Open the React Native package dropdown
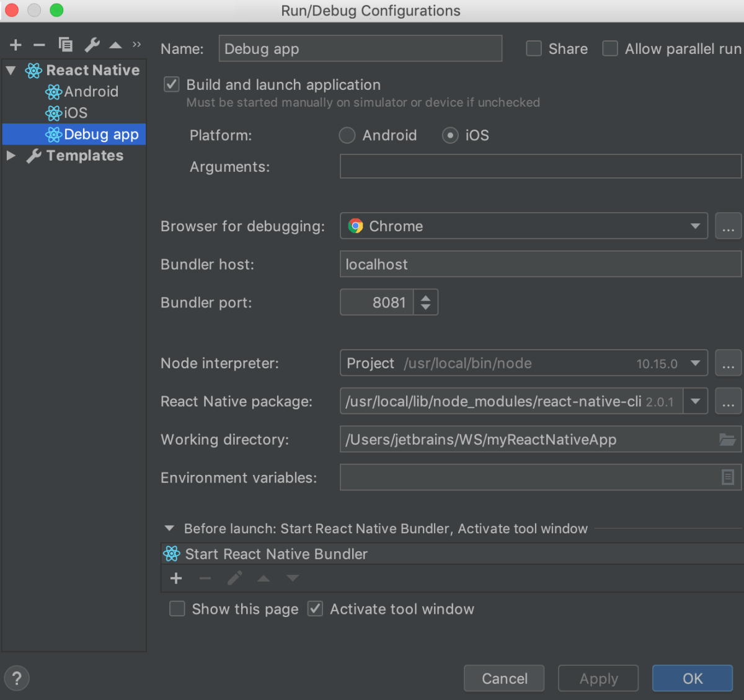 click(696, 401)
